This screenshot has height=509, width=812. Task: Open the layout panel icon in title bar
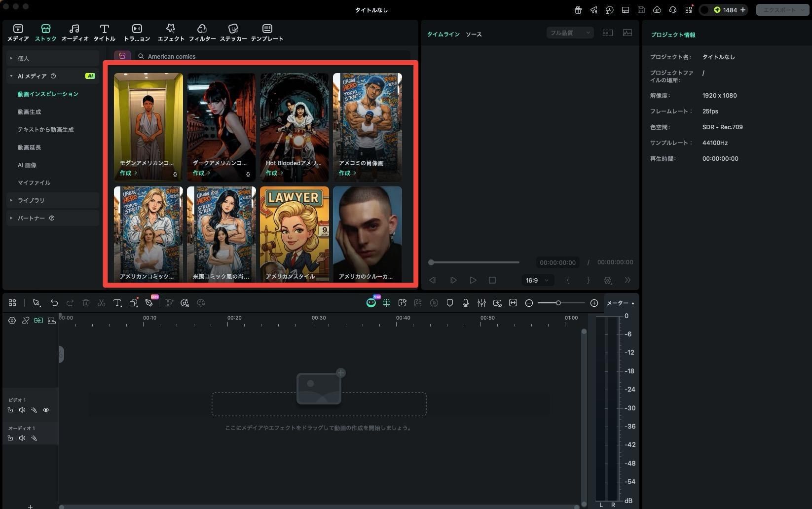click(x=625, y=10)
